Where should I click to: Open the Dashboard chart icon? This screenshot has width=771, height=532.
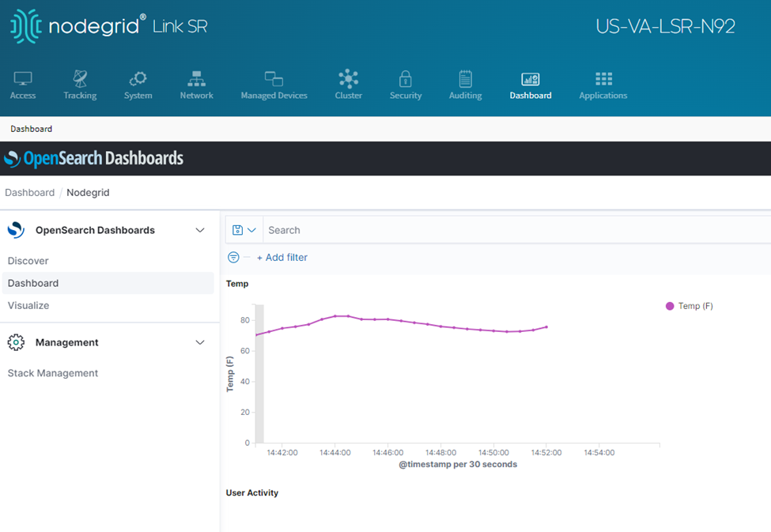[x=530, y=79]
